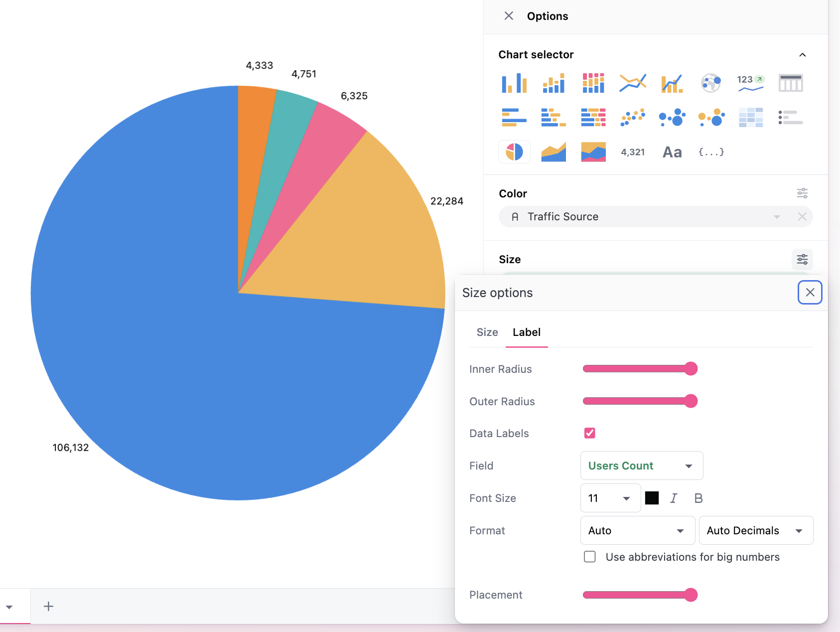Select the pie chart type icon

click(514, 152)
